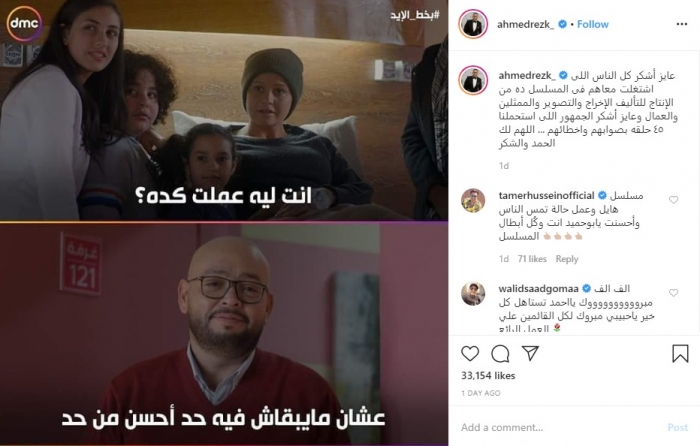Image resolution: width=700 pixels, height=446 pixels.
Task: Open ahmedrezk_ profile picture in header
Action: (x=473, y=24)
